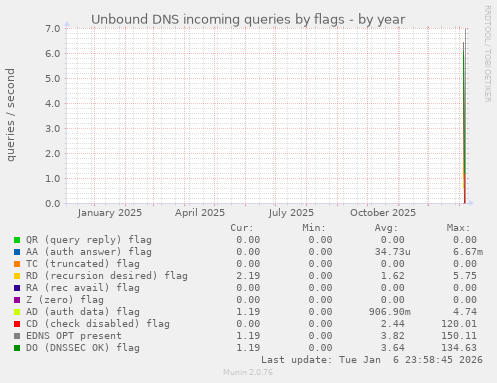Click the 6.0 y-axis tick label
497x383 pixels.
click(x=53, y=53)
